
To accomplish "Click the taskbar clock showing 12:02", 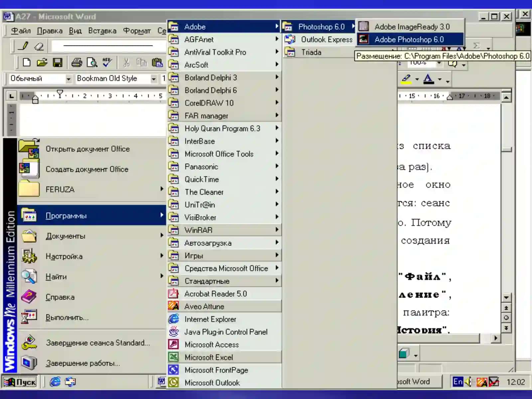I will (x=515, y=382).
